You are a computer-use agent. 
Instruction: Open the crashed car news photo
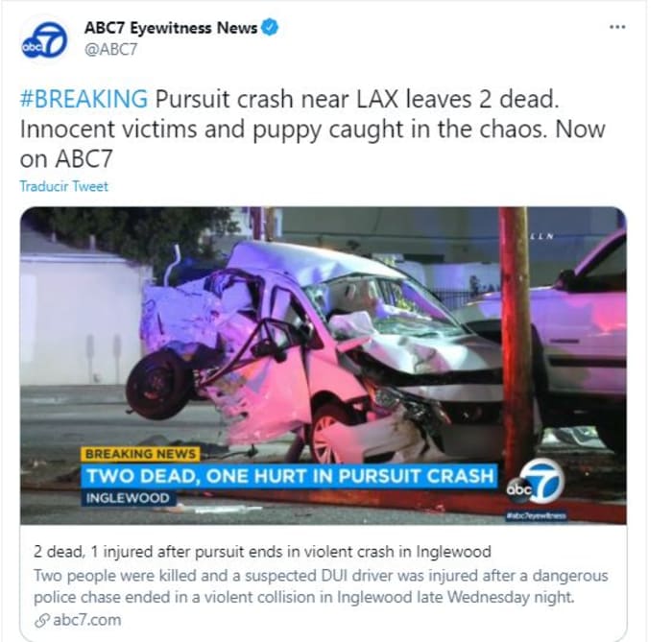tap(324, 366)
